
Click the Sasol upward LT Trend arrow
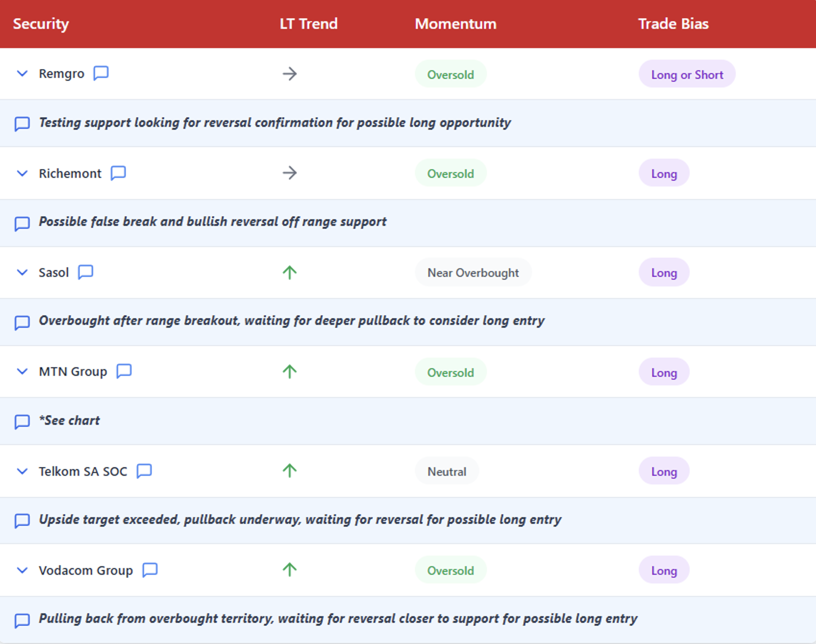tap(289, 272)
